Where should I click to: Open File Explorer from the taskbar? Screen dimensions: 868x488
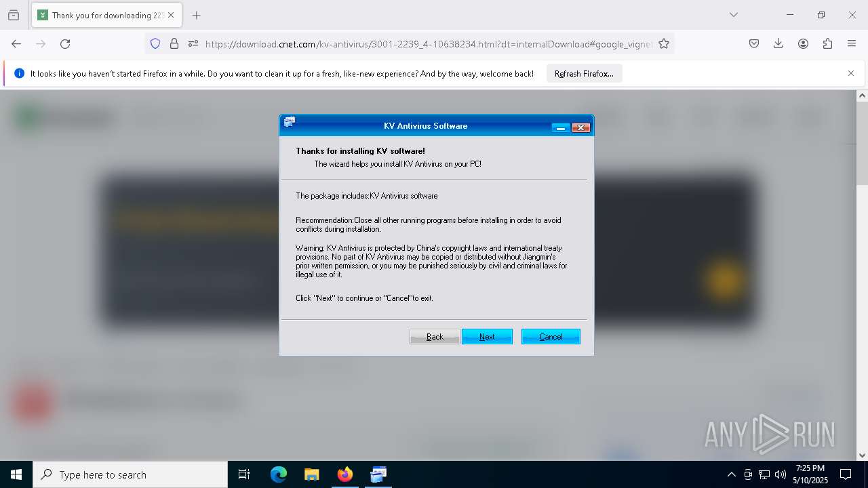[311, 474]
